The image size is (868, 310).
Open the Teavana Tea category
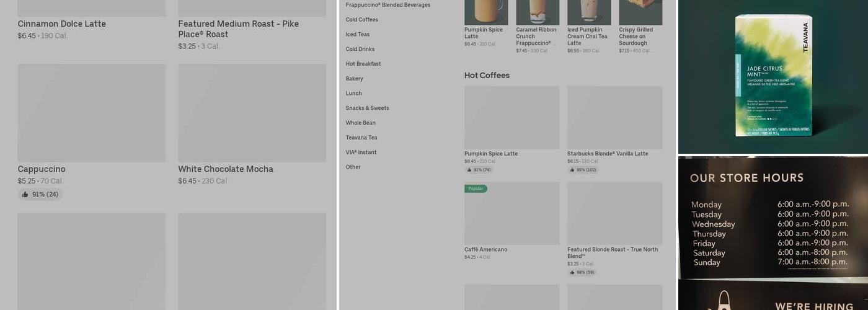pyautogui.click(x=361, y=138)
